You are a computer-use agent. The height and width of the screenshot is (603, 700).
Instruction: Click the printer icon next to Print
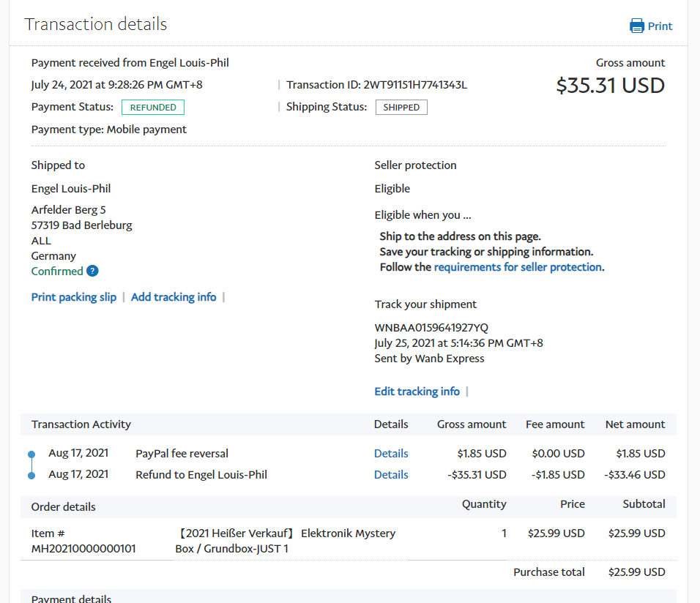point(637,26)
